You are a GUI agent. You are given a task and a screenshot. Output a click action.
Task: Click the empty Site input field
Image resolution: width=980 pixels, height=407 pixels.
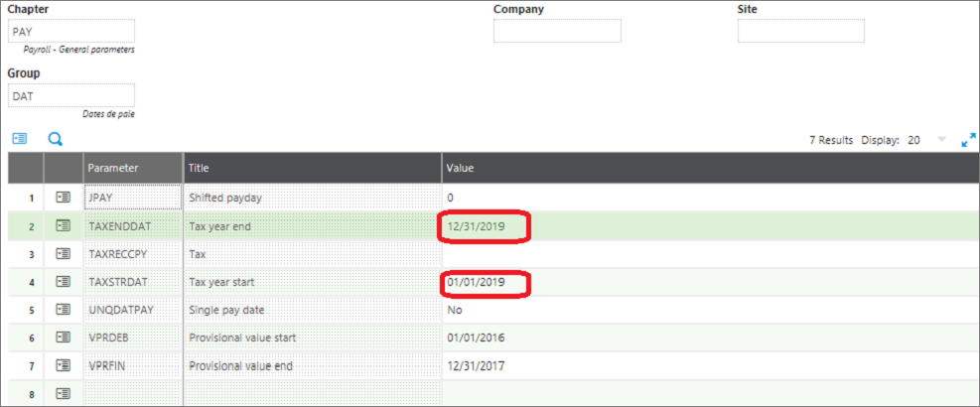click(x=800, y=31)
